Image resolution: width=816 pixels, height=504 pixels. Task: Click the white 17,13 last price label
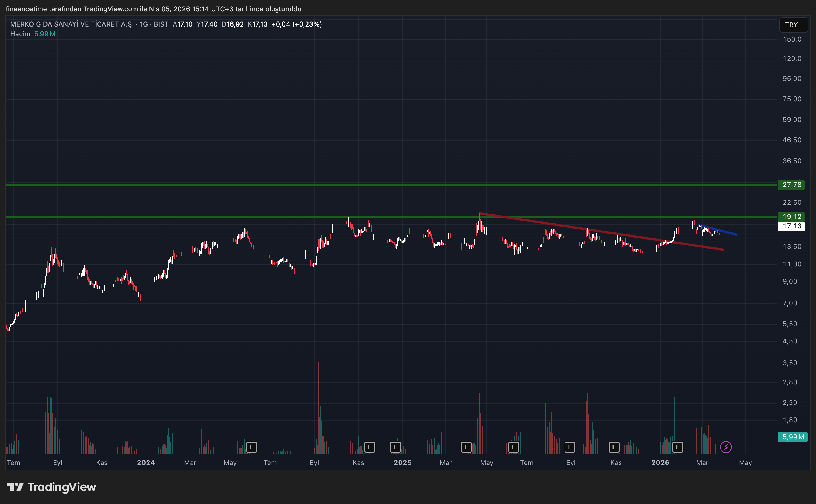pos(791,226)
